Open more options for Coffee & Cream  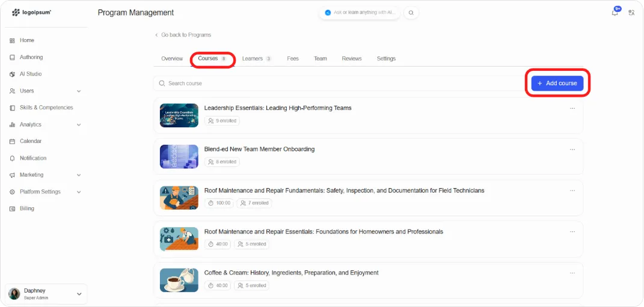pyautogui.click(x=572, y=273)
